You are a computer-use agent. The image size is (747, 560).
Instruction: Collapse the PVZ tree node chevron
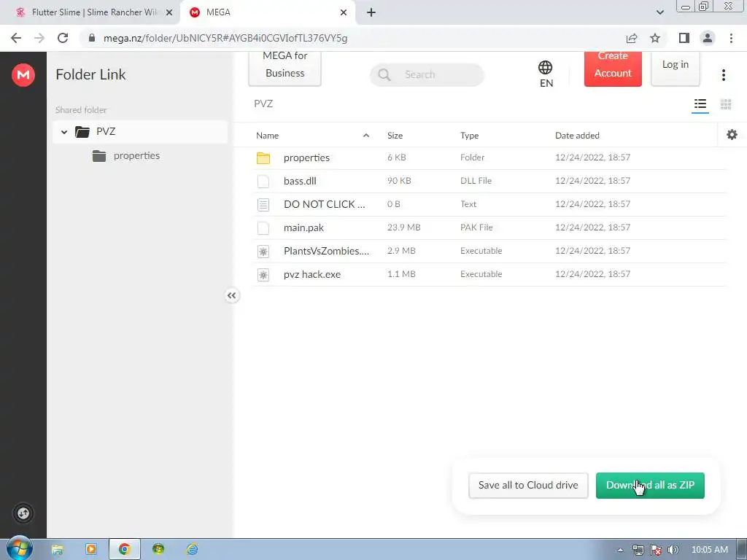64,131
